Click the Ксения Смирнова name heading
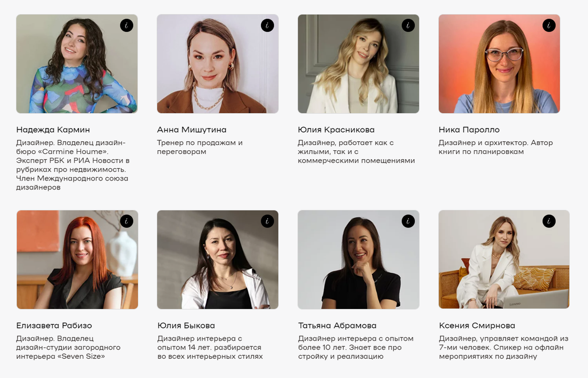588x378 pixels. coord(477,326)
